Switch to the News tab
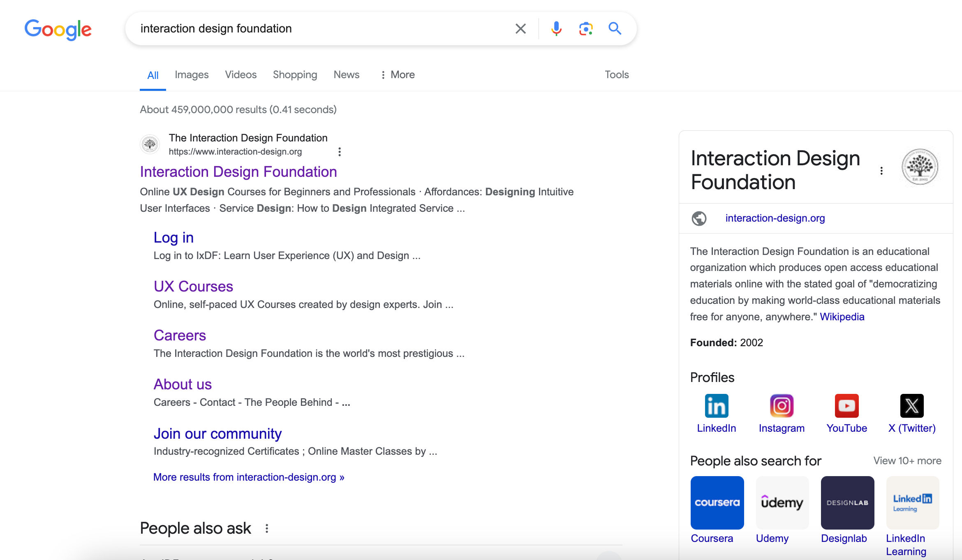The width and height of the screenshot is (962, 560). (346, 74)
